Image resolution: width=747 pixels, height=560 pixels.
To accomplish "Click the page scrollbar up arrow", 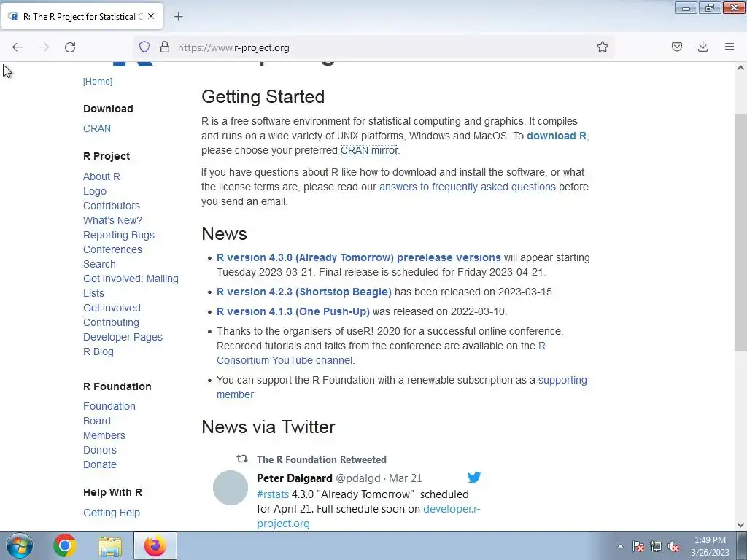I will 740,68.
